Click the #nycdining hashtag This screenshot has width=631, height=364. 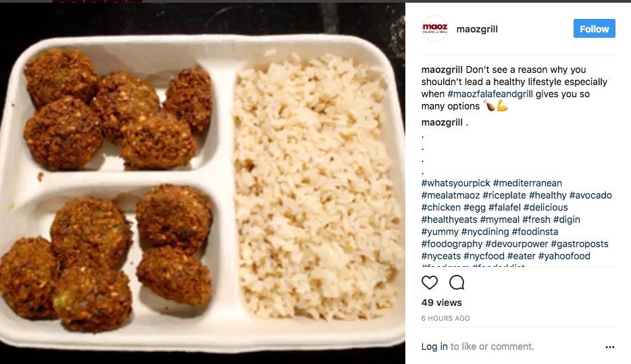point(485,232)
